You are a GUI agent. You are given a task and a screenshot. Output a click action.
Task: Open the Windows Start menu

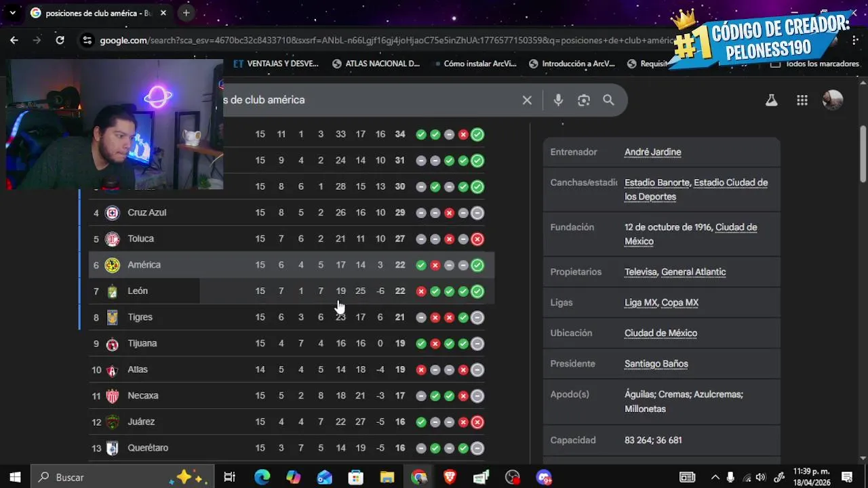pos(15,477)
